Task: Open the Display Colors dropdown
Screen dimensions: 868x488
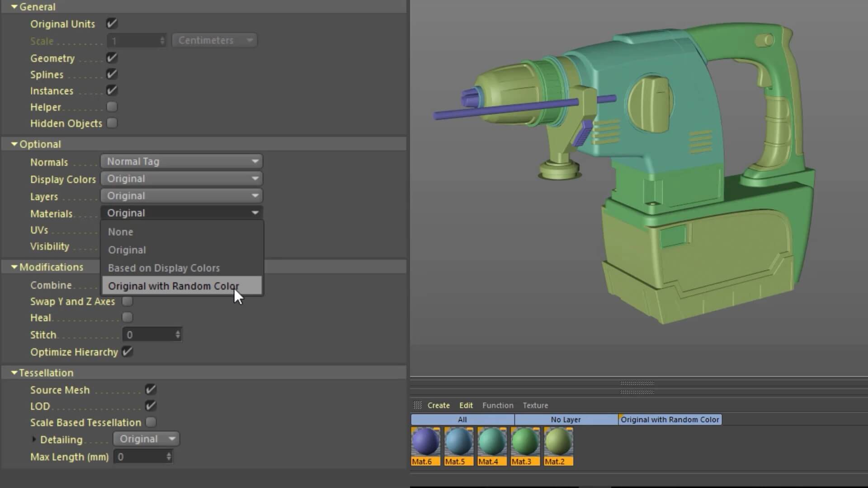Action: (x=181, y=178)
